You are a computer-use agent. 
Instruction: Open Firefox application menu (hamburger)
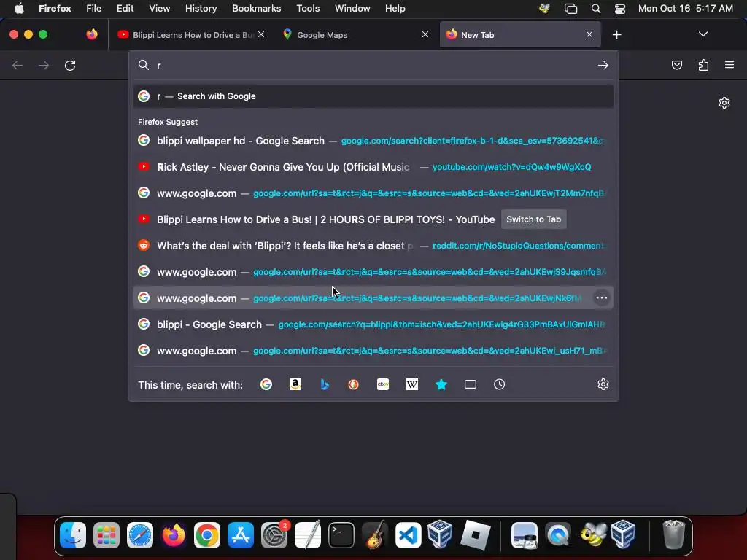729,65
